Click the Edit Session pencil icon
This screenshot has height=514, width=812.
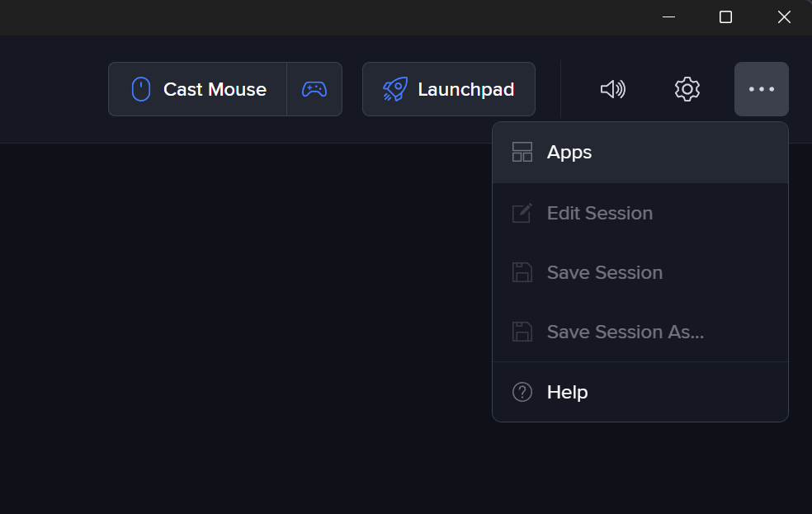pos(522,213)
